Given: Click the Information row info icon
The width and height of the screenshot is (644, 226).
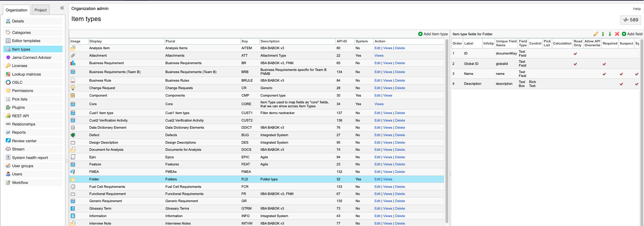Looking at the screenshot, I should coord(73,216).
